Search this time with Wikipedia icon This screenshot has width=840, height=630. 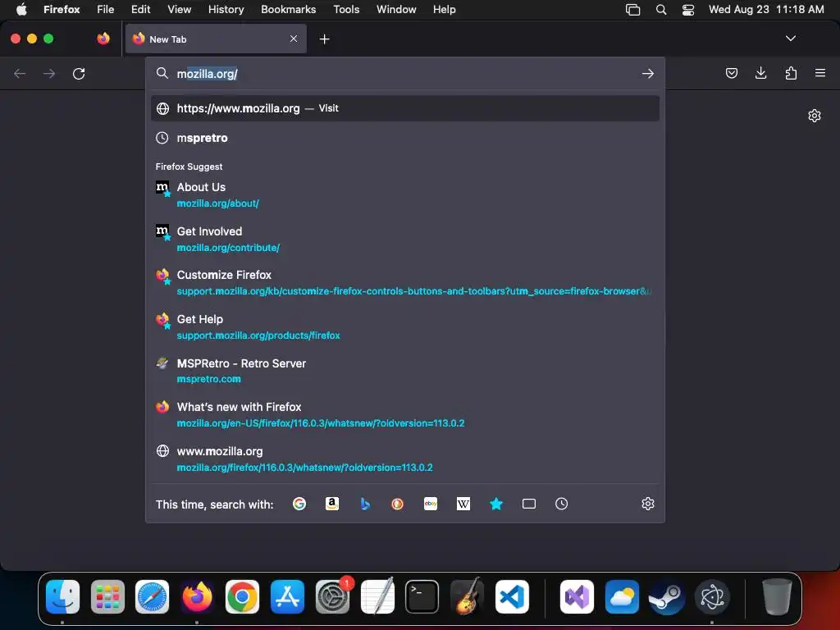point(463,504)
